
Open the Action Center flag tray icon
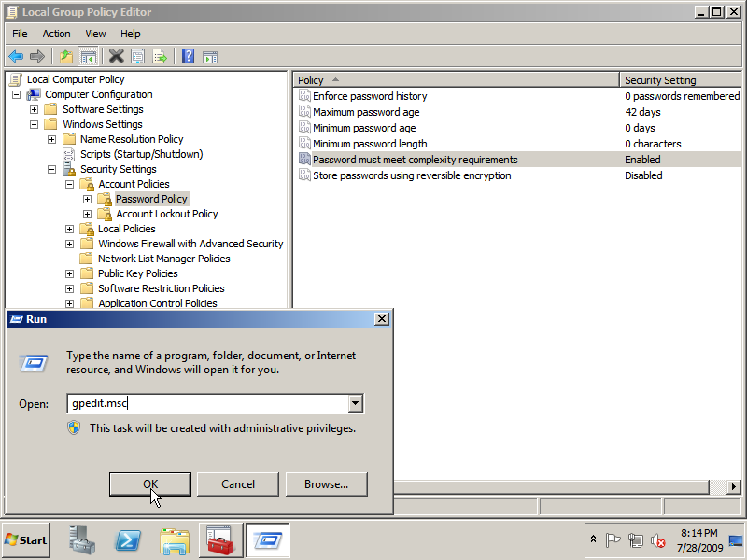613,540
